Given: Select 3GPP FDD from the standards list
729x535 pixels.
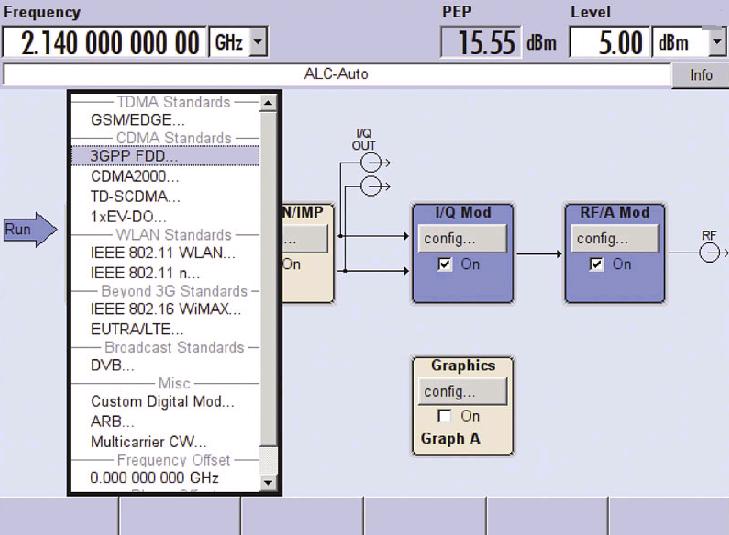Looking at the screenshot, I should (x=135, y=157).
